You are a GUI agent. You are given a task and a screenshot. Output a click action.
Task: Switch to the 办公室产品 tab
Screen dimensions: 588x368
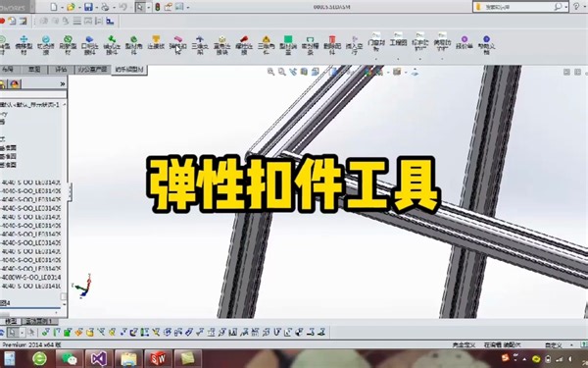pos(93,70)
